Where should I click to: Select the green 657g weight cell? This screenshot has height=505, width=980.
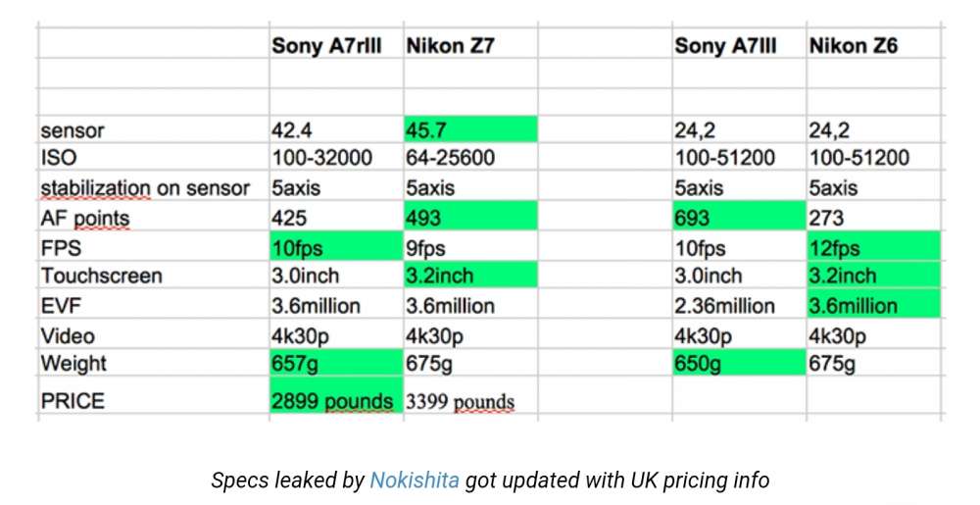(x=333, y=364)
